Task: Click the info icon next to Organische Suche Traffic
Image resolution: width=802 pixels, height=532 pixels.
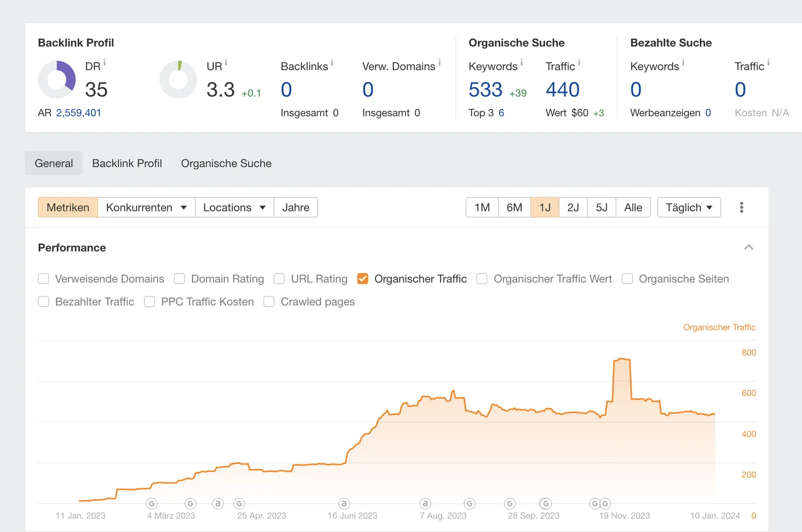Action: [579, 63]
